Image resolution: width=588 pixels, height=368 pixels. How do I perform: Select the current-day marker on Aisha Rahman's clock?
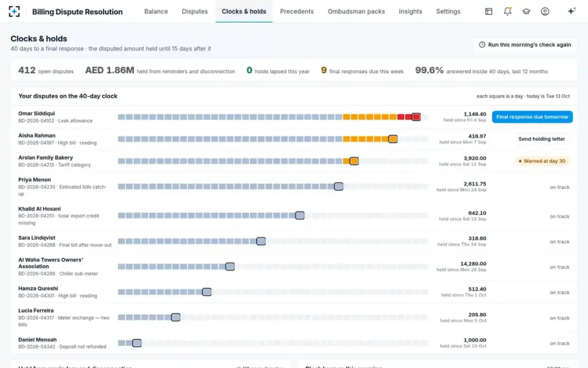[392, 139]
